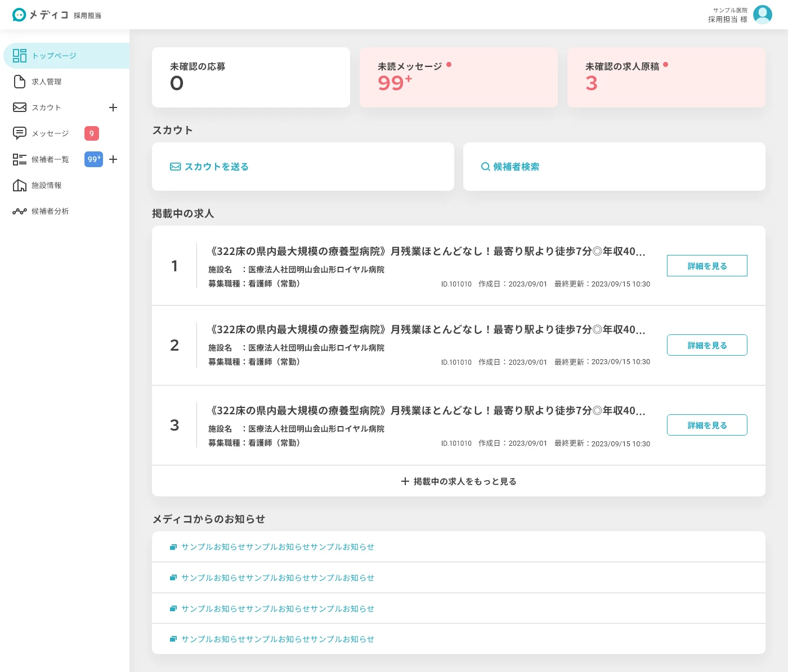
Task: Click 採用担当 様 user name in header
Action: (728, 19)
